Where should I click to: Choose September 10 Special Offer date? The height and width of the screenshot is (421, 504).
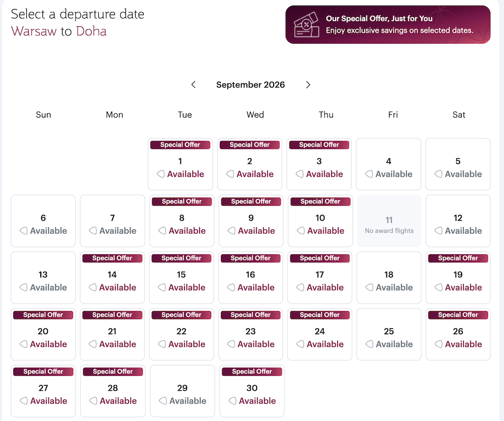(320, 221)
